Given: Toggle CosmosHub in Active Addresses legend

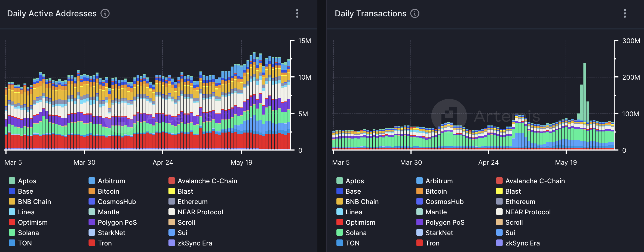Looking at the screenshot, I should (112, 202).
